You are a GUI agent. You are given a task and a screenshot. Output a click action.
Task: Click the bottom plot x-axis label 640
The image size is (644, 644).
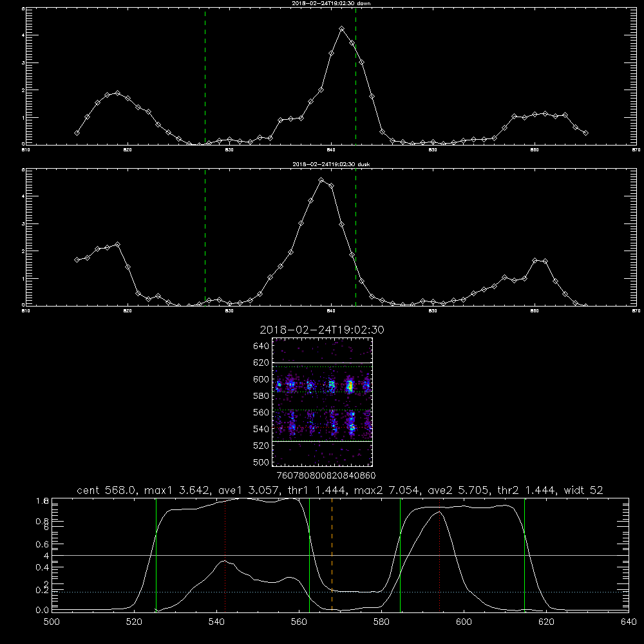[x=629, y=622]
